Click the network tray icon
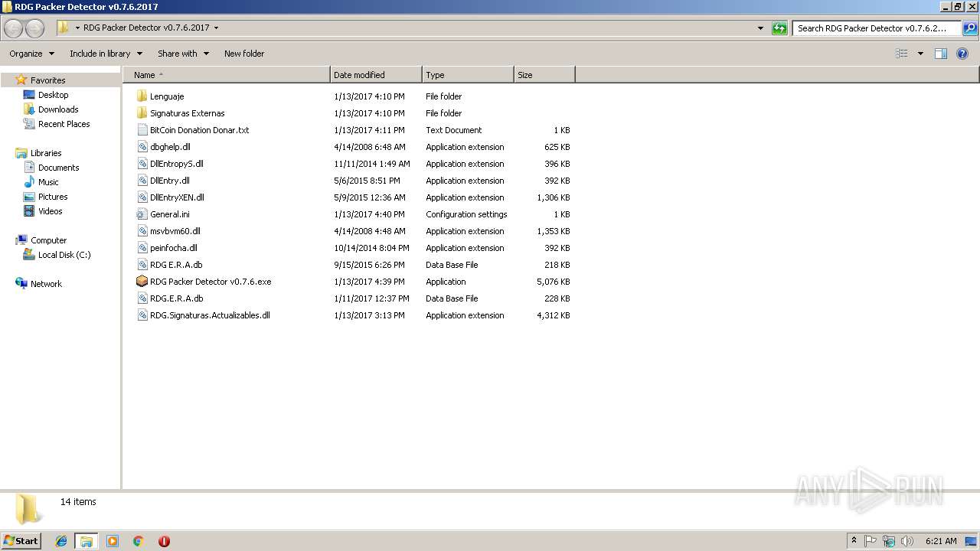The width and height of the screenshot is (980, 551). (x=889, y=541)
